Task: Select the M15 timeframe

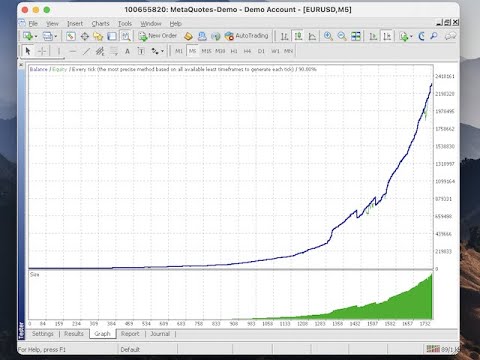Action: [206, 51]
